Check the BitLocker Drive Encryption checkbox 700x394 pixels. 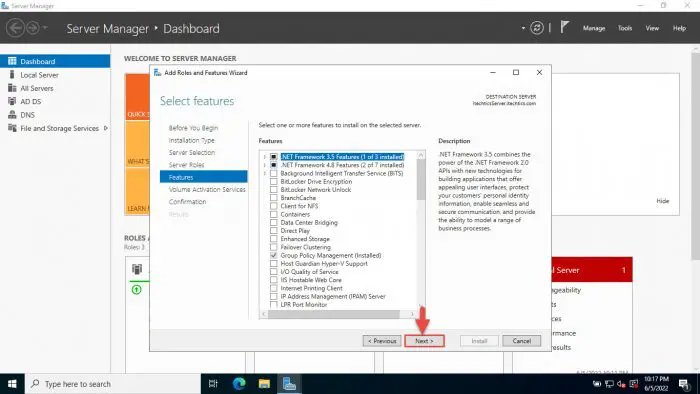click(274, 182)
